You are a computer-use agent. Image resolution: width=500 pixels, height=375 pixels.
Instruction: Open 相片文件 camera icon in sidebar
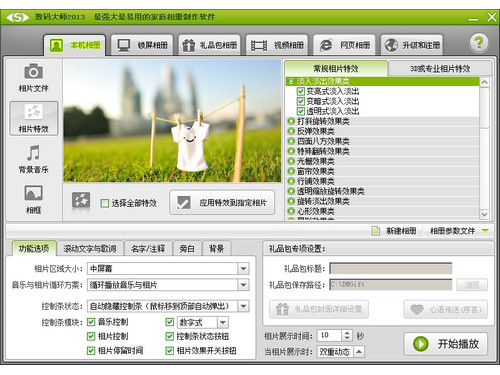(x=33, y=71)
